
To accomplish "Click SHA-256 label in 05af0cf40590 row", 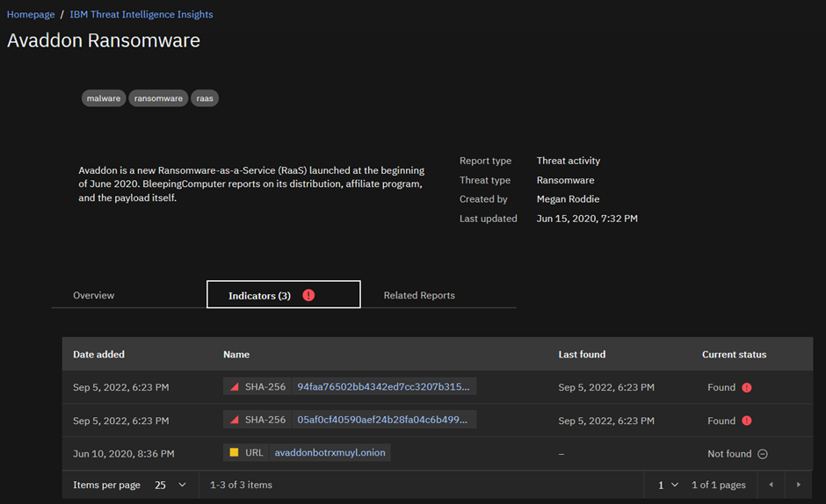I will [x=265, y=420].
